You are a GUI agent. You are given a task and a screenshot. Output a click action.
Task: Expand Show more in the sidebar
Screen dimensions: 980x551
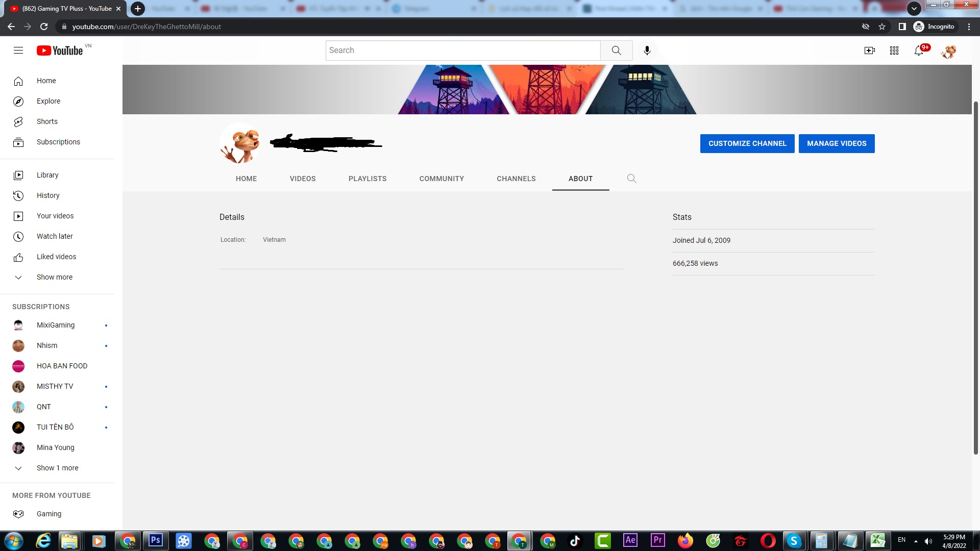pos(54,277)
